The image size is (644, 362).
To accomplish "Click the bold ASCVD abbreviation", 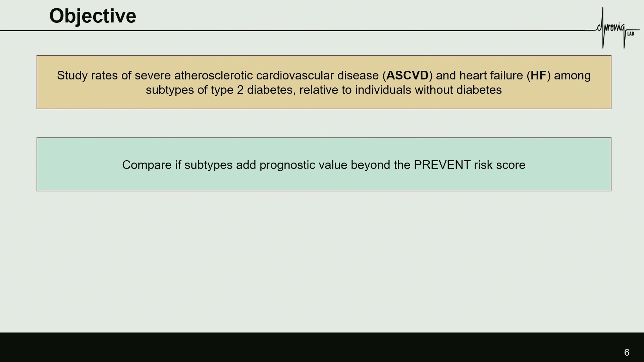I will point(407,75).
